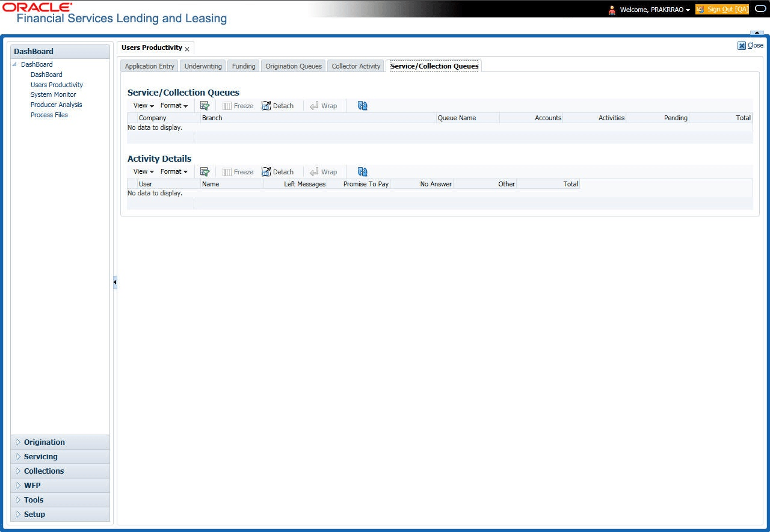Open Format menu in Activity Details
This screenshot has width=770, height=532.
[x=174, y=172]
